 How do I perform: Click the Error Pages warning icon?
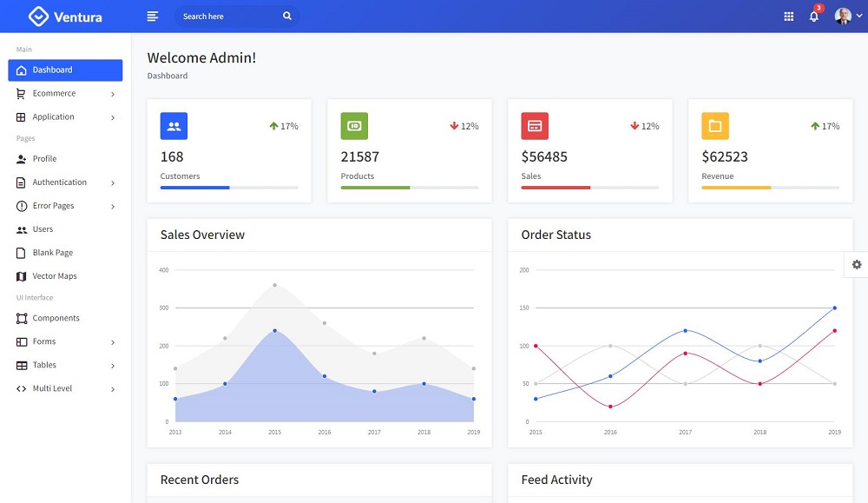pos(21,206)
